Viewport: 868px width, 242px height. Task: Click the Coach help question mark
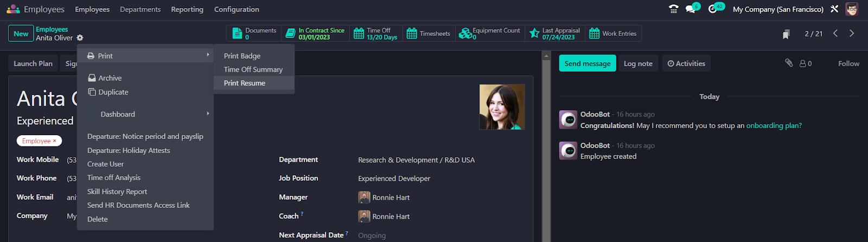[x=302, y=214]
